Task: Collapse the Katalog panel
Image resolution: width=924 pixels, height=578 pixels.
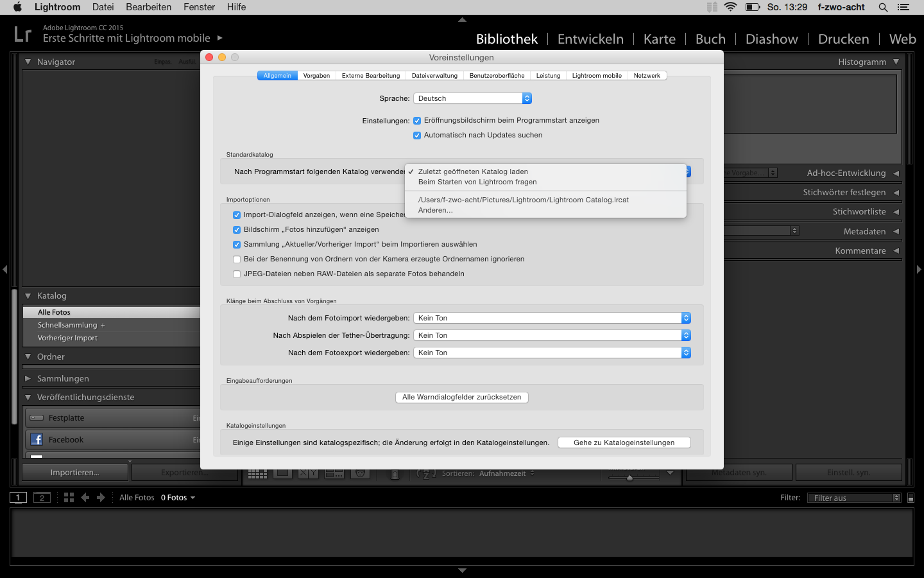Action: click(28, 296)
